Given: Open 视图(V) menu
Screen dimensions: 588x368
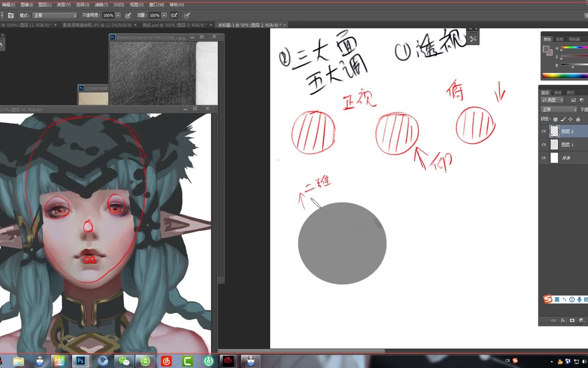Looking at the screenshot, I should coord(136,5).
